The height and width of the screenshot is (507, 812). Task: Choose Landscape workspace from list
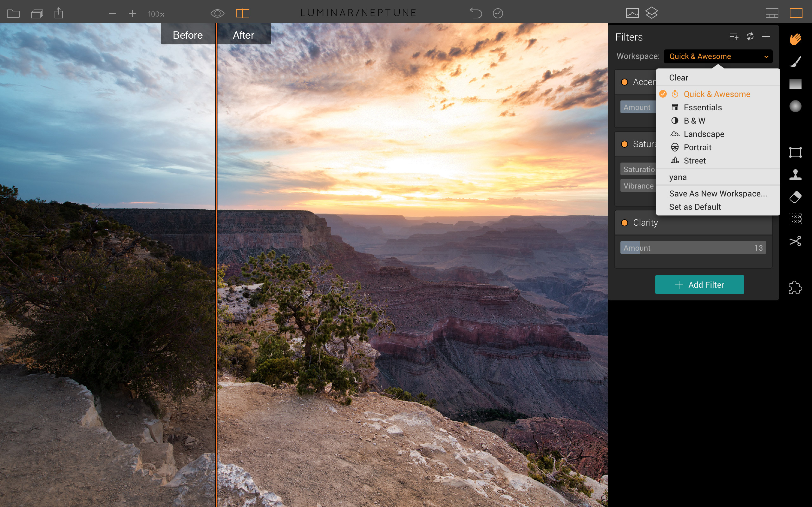pos(704,134)
